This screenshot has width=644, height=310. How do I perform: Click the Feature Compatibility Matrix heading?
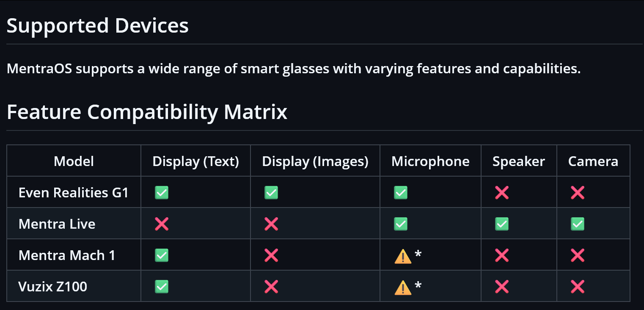147,112
